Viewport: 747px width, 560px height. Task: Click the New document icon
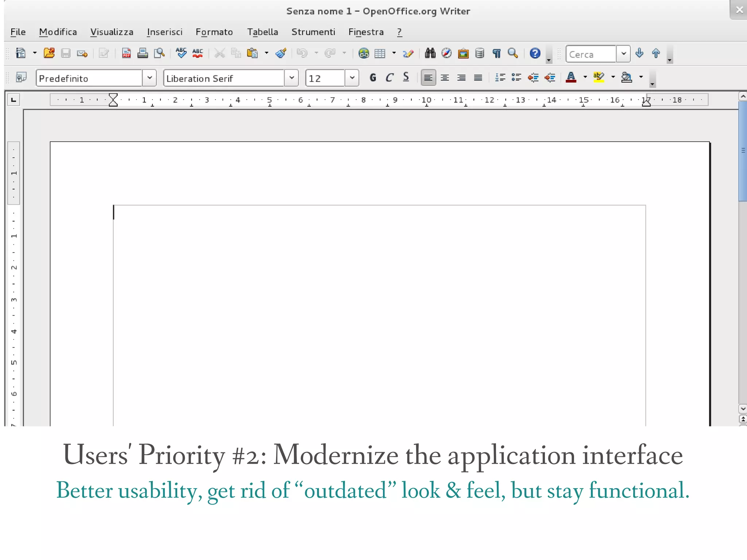click(21, 53)
